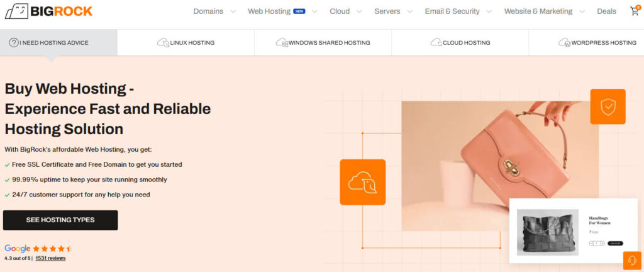Click the quantity stepper on product card
The image size is (644, 272).
click(x=597, y=243)
